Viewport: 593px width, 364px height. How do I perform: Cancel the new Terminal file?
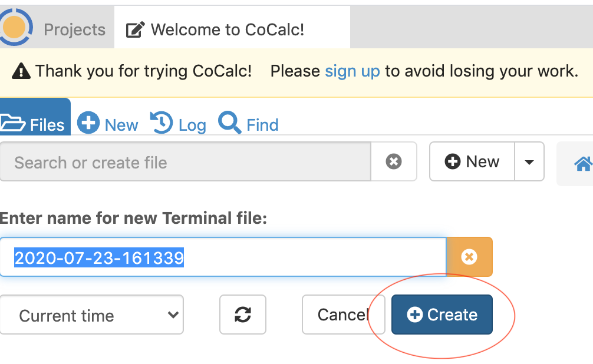click(x=342, y=315)
